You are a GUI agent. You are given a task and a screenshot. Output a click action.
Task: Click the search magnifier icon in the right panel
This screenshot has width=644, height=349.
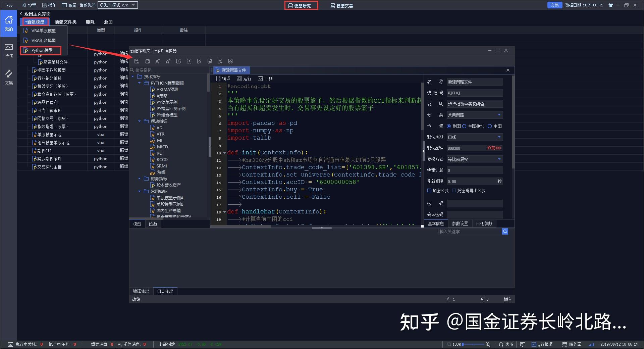505,231
